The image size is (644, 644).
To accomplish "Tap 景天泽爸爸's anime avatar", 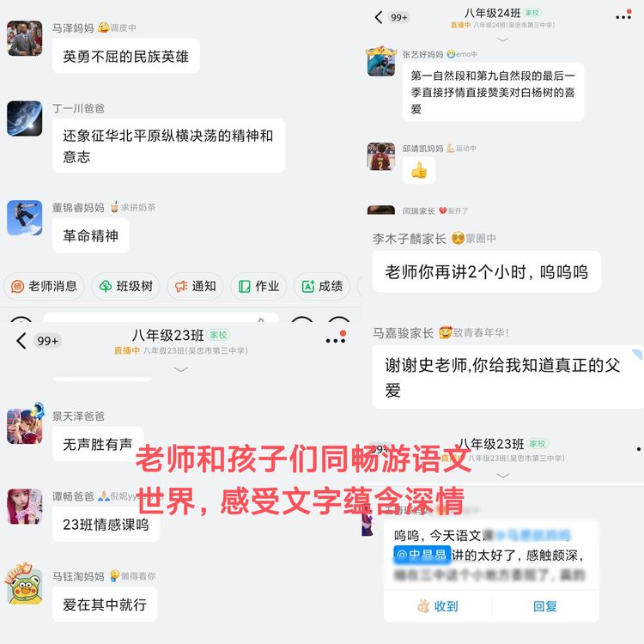I will pyautogui.click(x=25, y=426).
